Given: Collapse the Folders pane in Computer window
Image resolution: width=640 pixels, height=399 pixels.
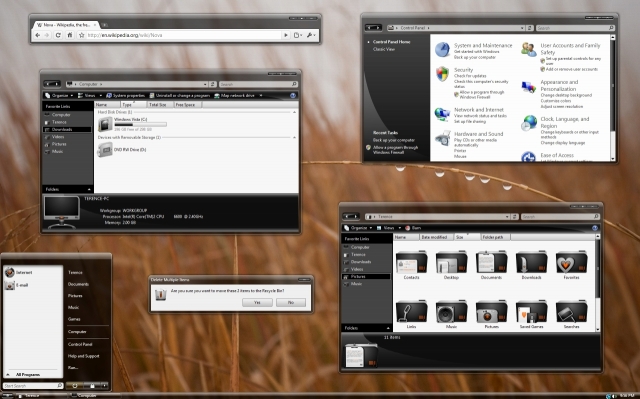Looking at the screenshot, I should 89,189.
